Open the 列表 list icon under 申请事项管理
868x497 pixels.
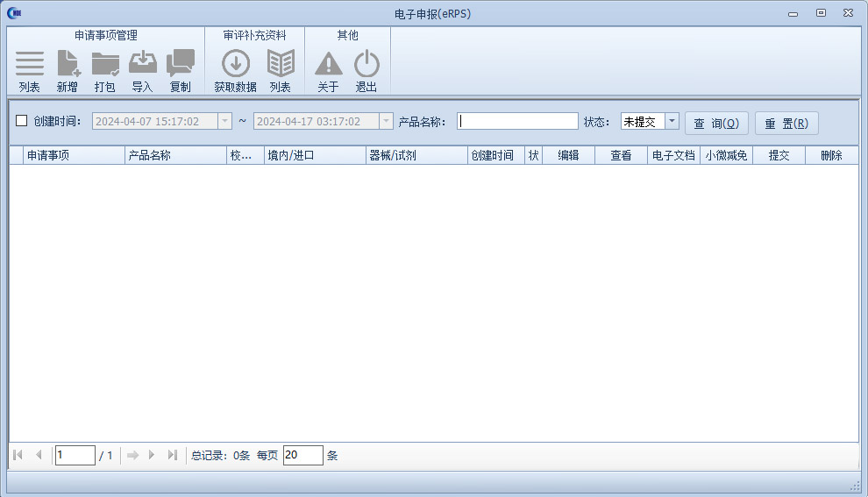[30, 64]
